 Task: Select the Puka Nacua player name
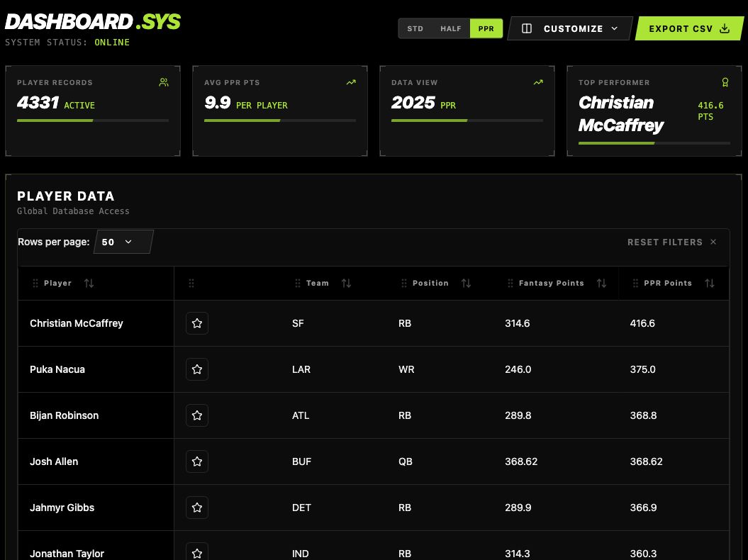point(57,369)
